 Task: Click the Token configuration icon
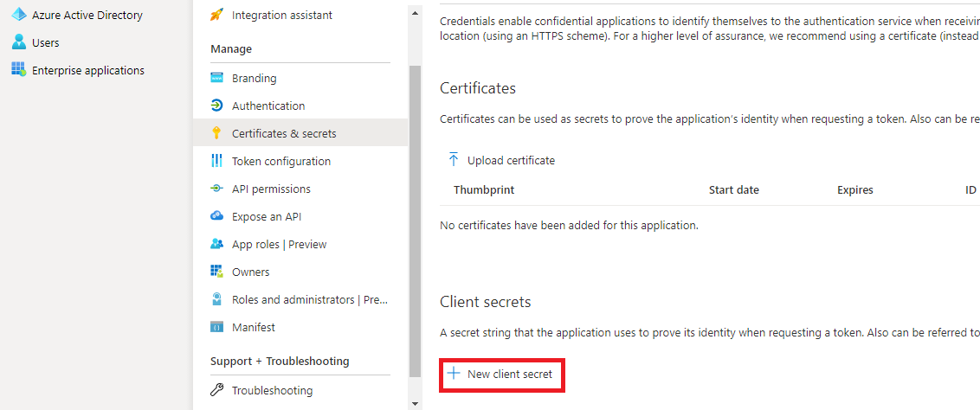[217, 161]
